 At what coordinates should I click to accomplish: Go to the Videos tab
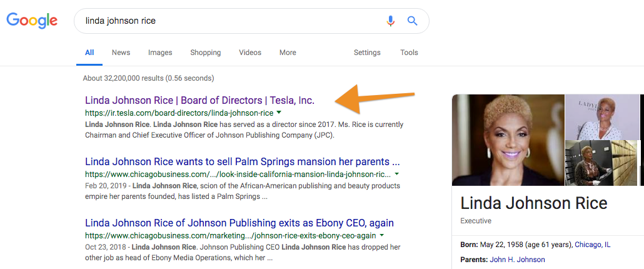pos(250,53)
